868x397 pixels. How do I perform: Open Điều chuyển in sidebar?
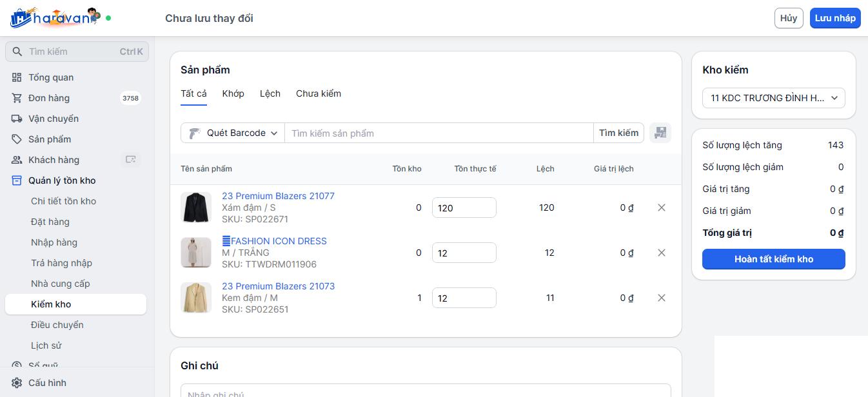tap(57, 325)
